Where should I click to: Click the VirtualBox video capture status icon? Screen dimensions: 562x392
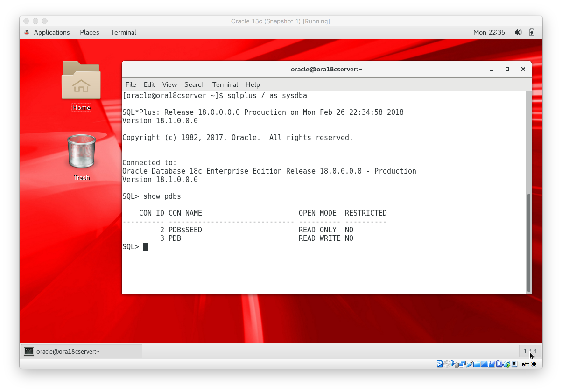pos(492,364)
